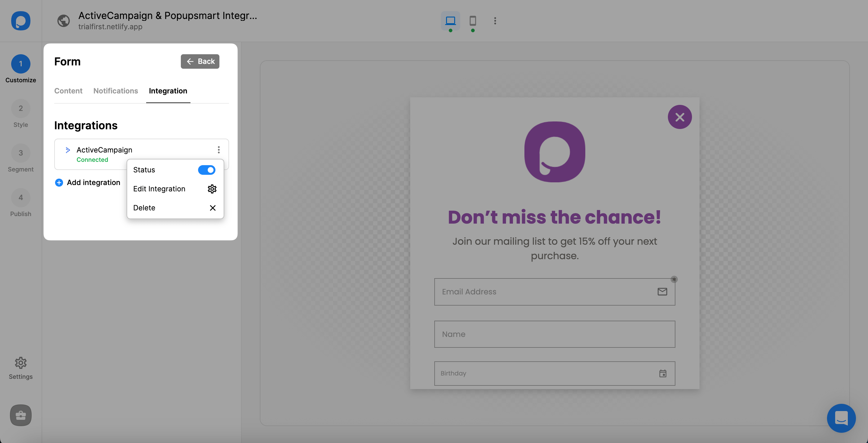Select the Content tab in Form panel
868x443 pixels.
(68, 90)
